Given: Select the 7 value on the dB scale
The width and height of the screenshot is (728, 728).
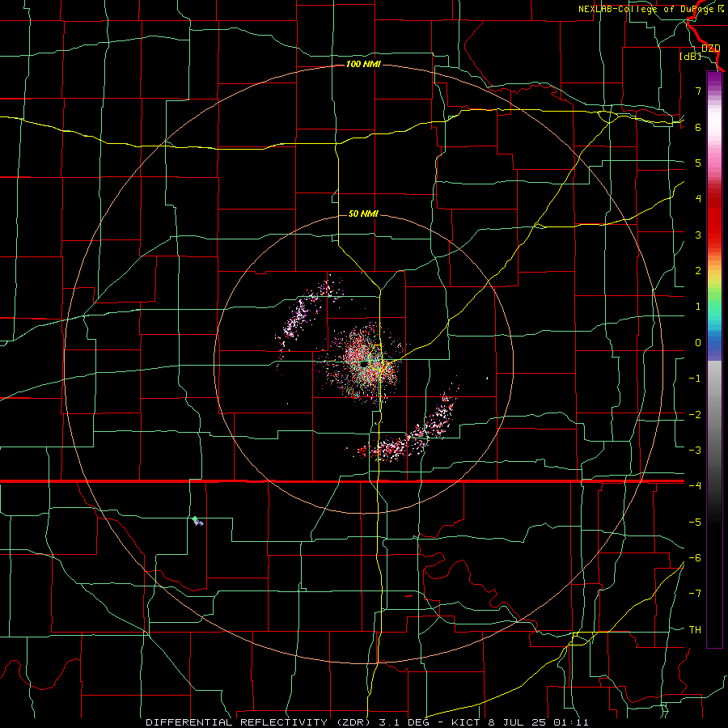Looking at the screenshot, I should tap(698, 91).
